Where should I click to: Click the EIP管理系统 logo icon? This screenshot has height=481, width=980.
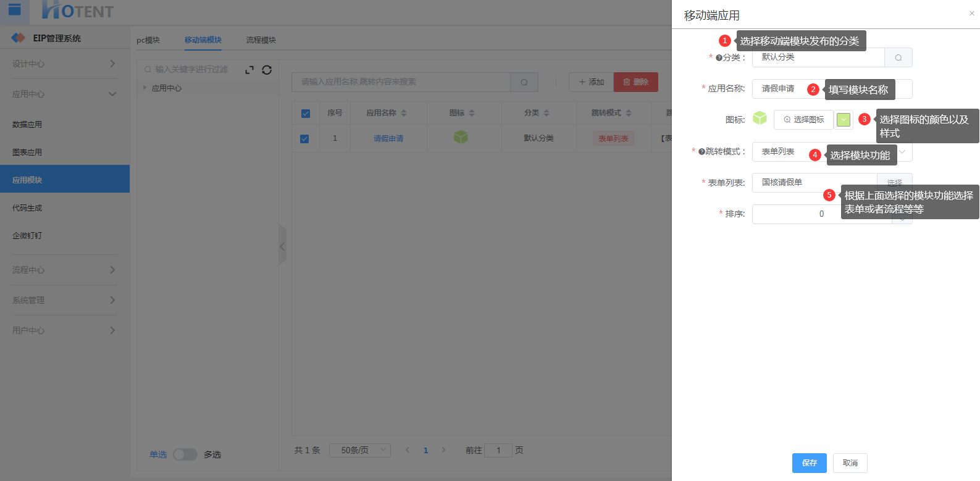click(x=18, y=38)
